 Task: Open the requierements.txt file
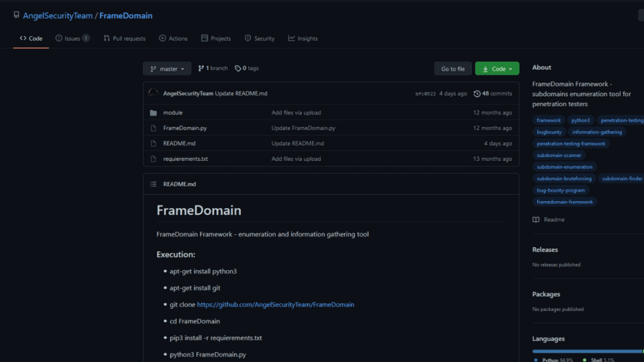tap(186, 159)
